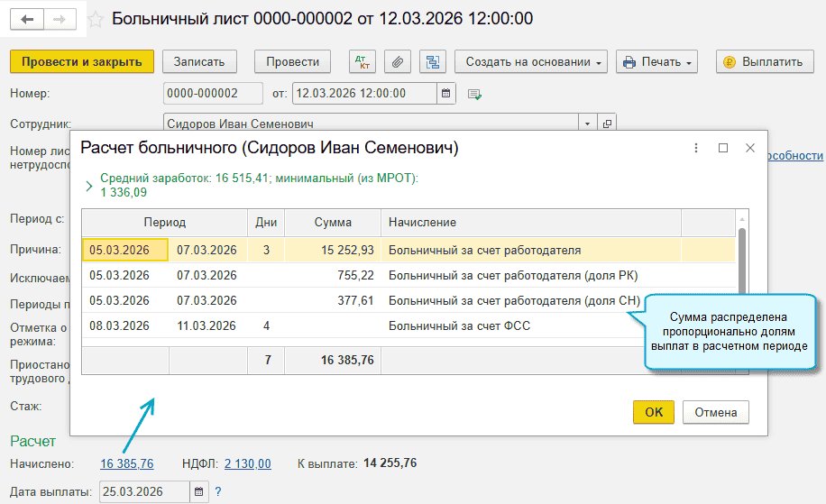Screen dimensions: 826x504
Task: Click the back navigation arrow
Action: tap(28, 19)
